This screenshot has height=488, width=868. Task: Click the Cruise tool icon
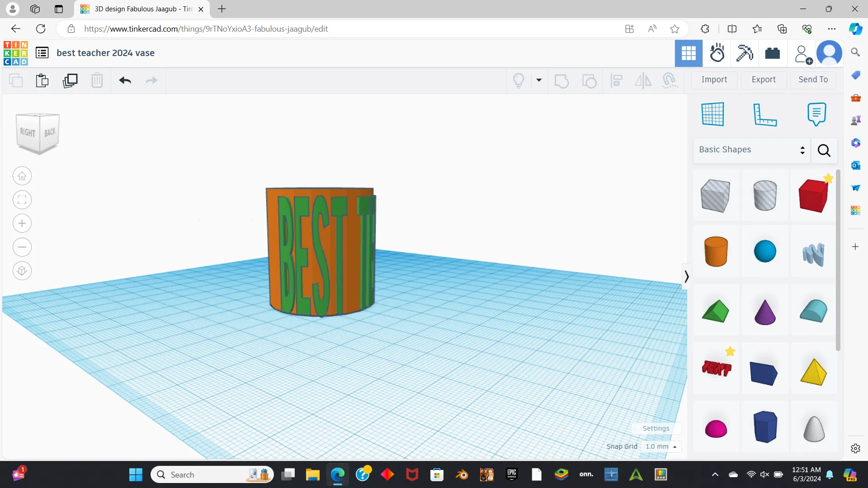670,80
